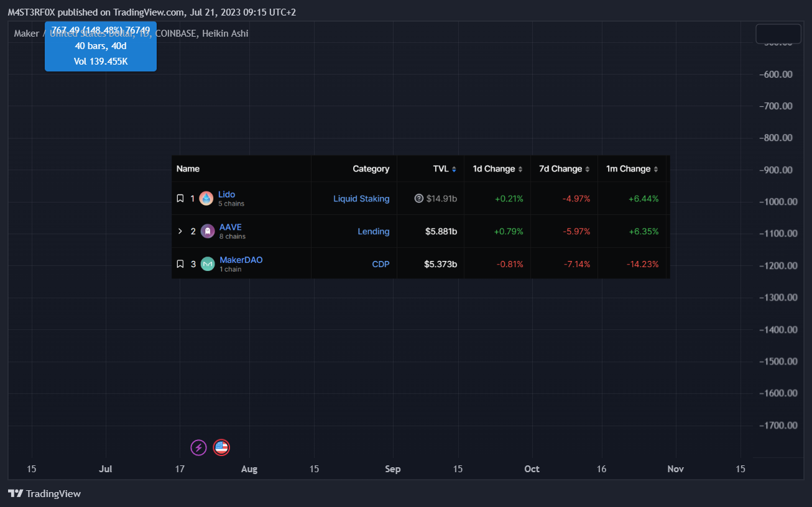Click AAVE's 1m change +6.35%

(x=644, y=231)
